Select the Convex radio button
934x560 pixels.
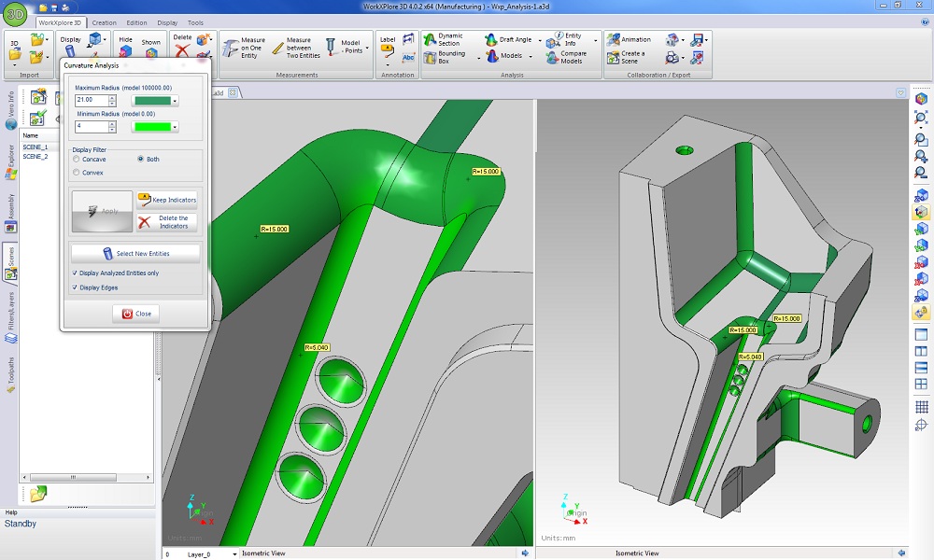coord(77,173)
